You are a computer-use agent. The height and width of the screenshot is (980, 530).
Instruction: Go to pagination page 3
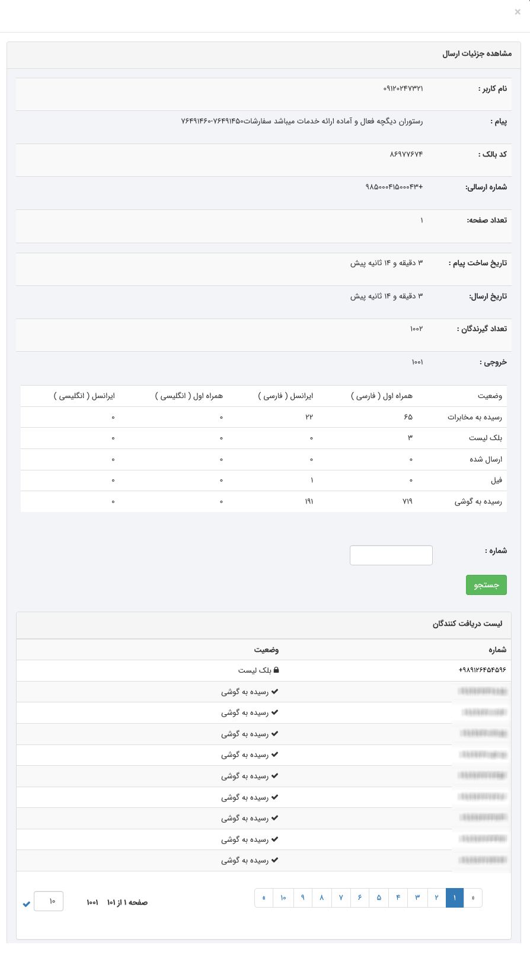point(417,898)
